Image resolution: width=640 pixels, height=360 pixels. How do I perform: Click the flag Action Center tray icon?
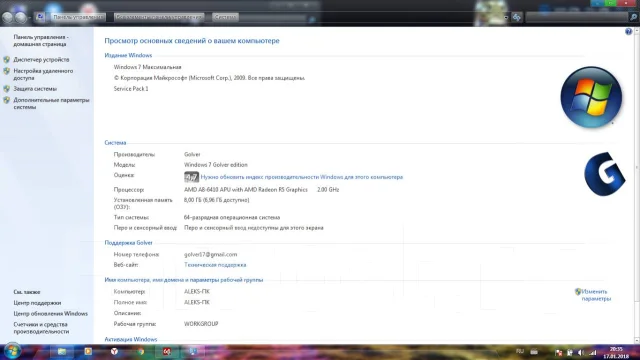click(x=558, y=353)
